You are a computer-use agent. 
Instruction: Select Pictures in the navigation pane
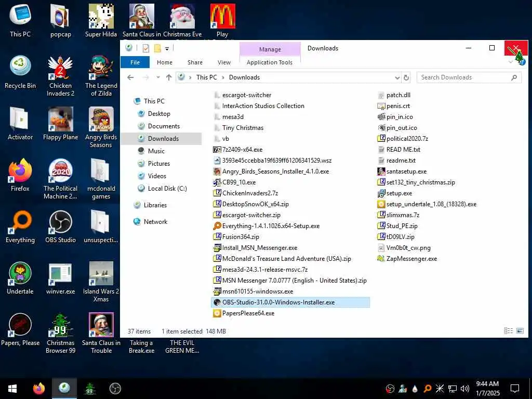coord(159,164)
